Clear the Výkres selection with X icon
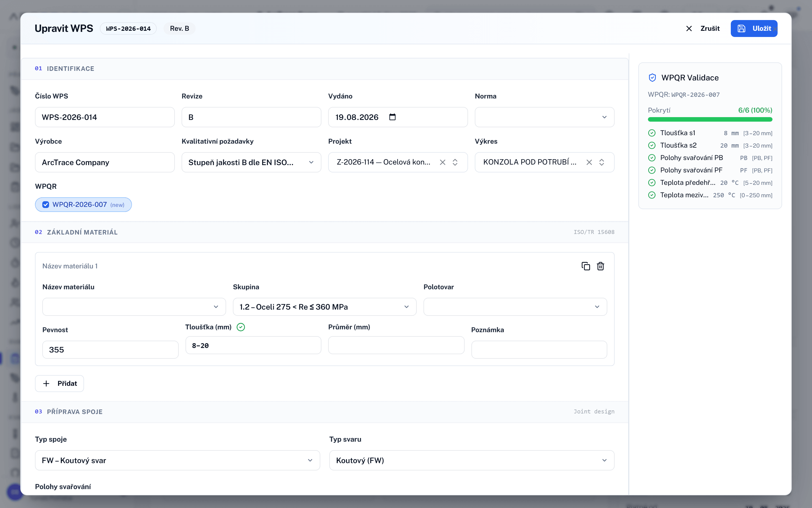Image resolution: width=812 pixels, height=508 pixels. 589,162
